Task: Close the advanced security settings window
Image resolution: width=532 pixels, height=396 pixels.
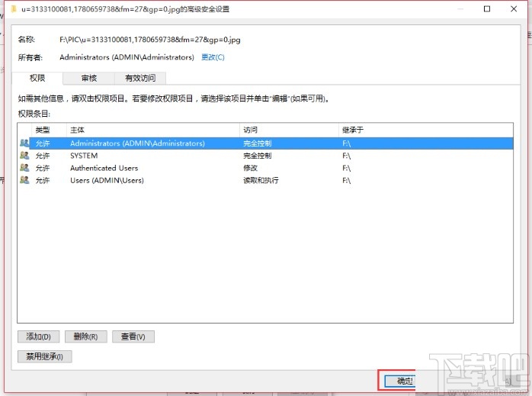Action: coord(514,9)
